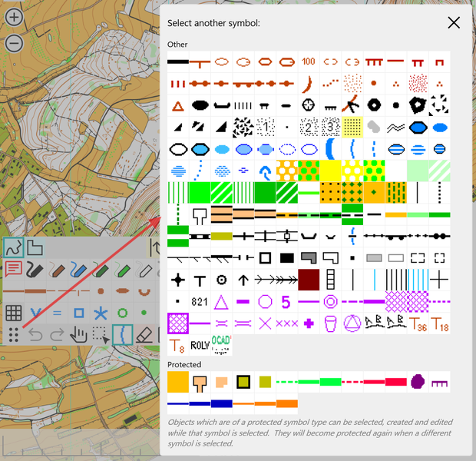Choose the ROLV text symbol

[x=200, y=346]
